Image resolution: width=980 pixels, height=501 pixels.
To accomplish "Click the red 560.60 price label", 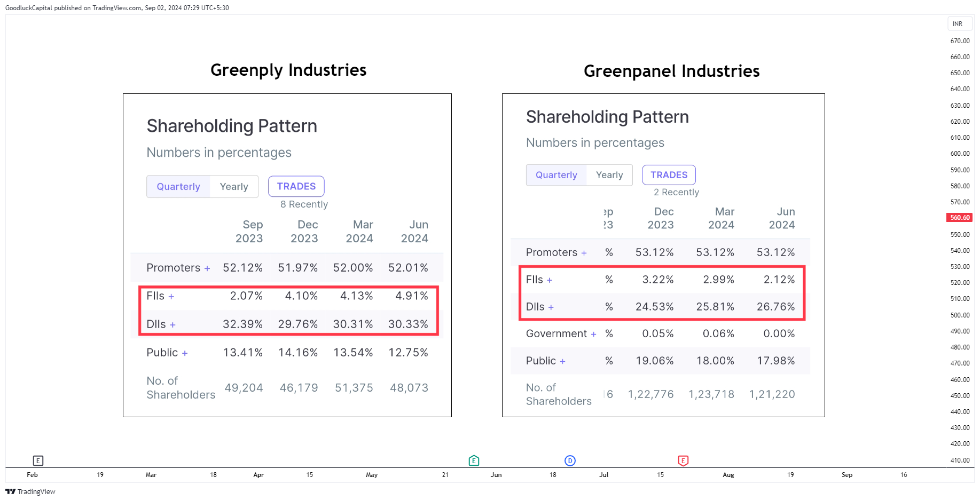I will pos(959,218).
